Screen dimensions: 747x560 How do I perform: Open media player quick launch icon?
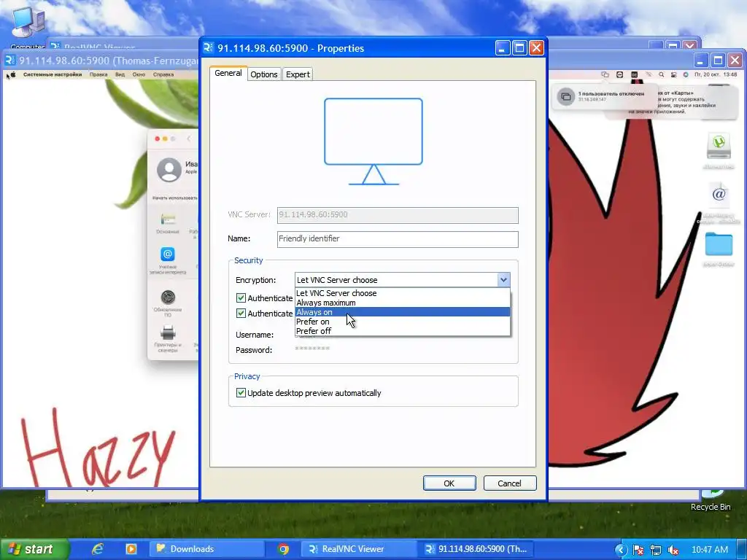coord(131,549)
